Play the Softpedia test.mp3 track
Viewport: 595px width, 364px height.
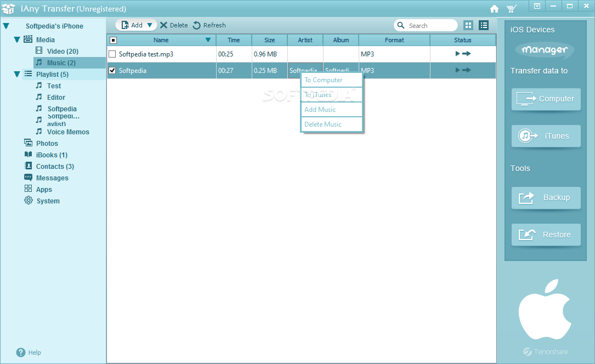457,54
